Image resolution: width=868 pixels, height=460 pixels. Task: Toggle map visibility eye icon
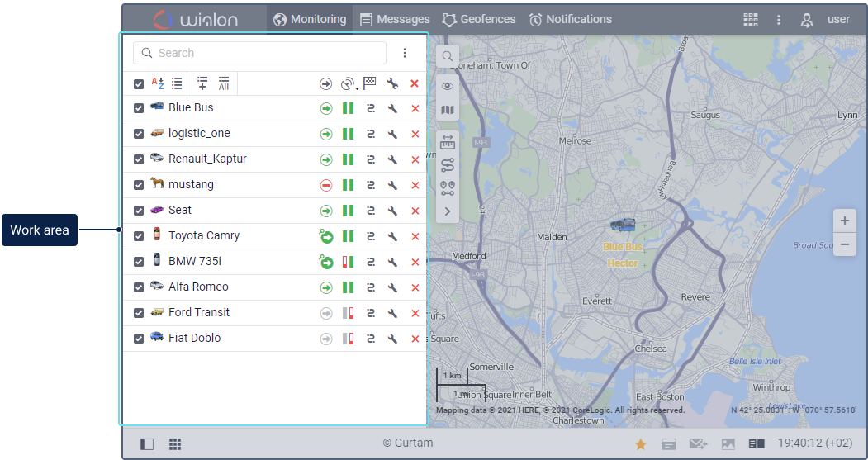coord(448,86)
